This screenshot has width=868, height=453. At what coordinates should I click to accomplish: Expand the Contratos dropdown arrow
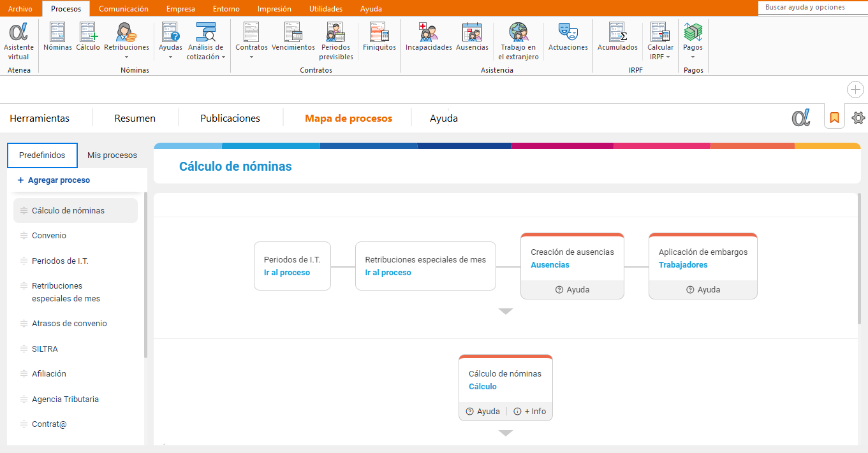coord(251,57)
